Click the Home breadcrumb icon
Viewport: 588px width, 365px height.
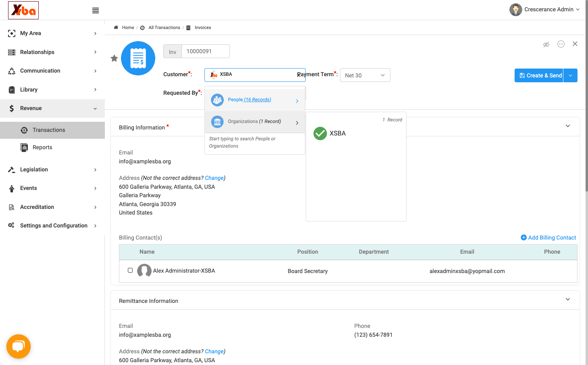(116, 27)
